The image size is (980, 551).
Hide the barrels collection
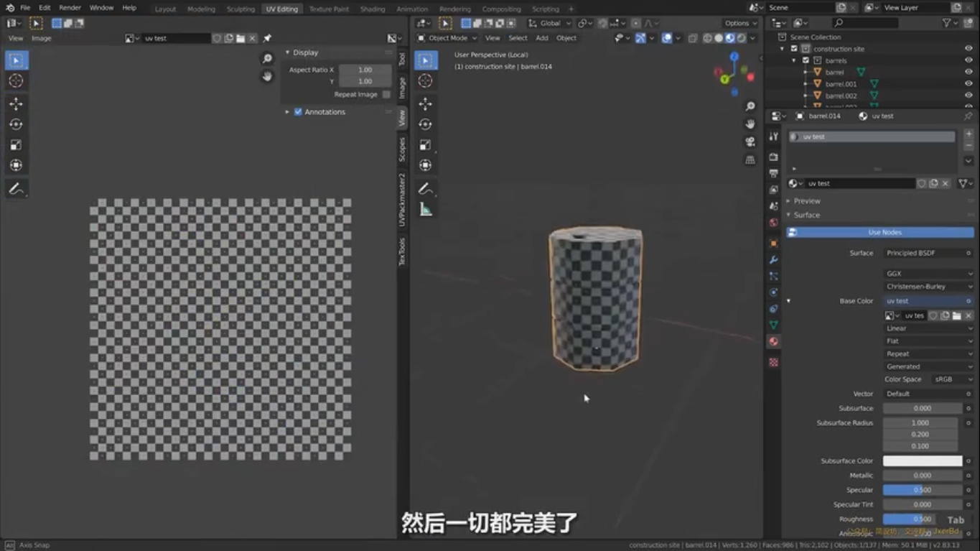969,60
